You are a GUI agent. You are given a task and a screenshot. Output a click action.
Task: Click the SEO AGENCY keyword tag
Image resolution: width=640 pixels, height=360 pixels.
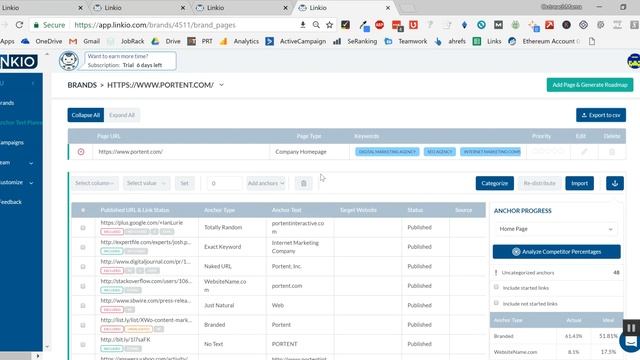coord(440,152)
